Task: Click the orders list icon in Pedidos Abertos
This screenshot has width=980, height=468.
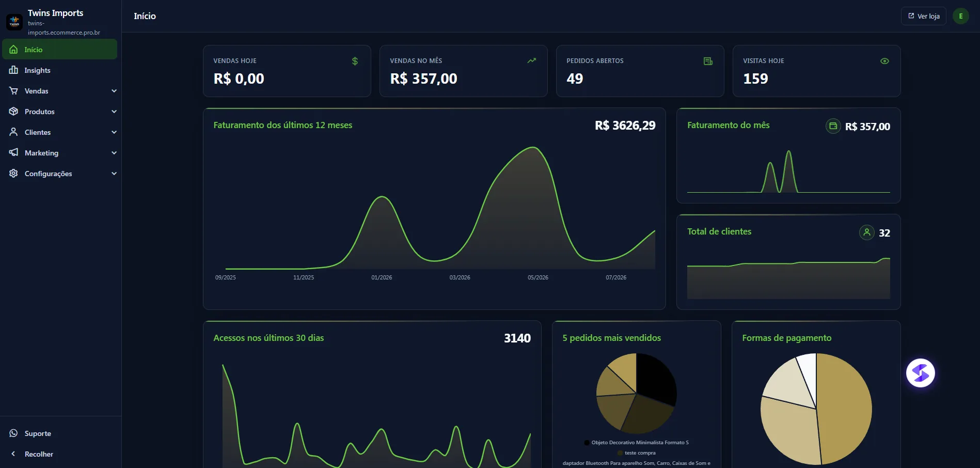Action: [708, 61]
